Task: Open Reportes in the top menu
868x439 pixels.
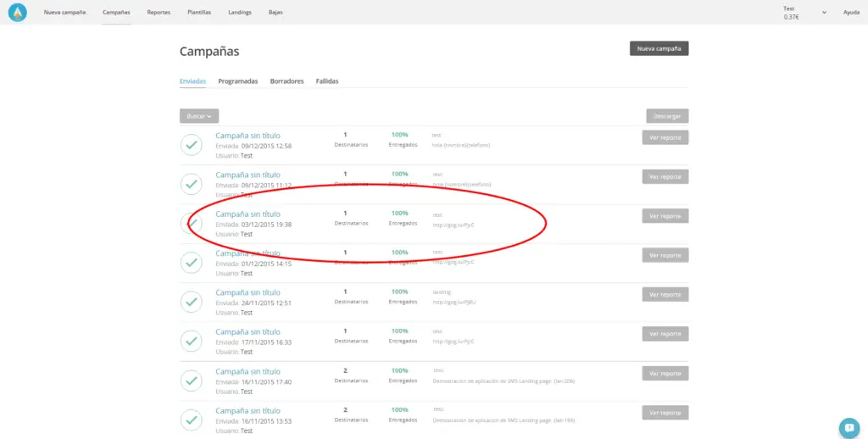Action: [159, 13]
